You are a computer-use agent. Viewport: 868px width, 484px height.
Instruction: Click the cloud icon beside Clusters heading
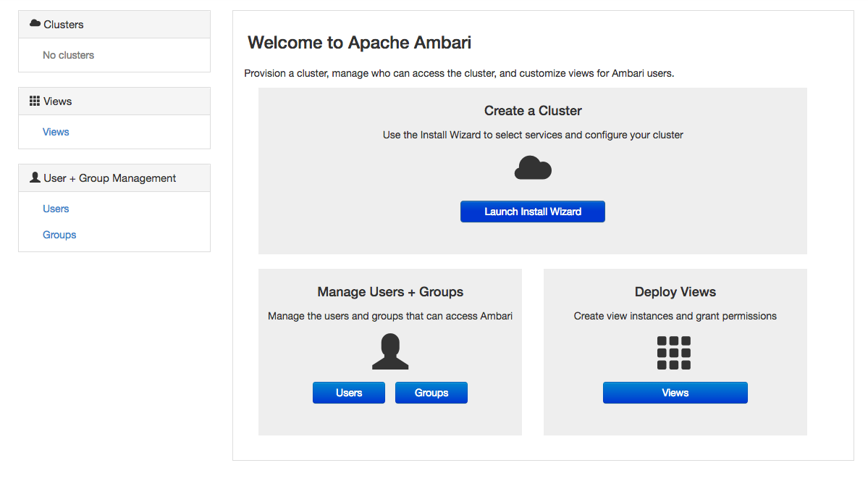click(x=35, y=23)
